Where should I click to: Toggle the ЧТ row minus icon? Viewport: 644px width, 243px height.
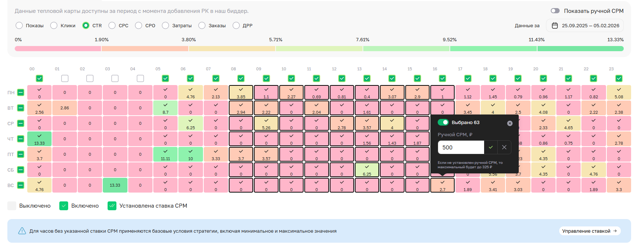coord(21,139)
